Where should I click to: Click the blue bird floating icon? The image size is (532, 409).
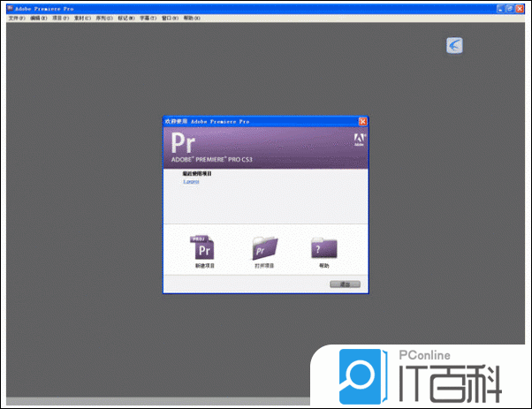click(454, 45)
